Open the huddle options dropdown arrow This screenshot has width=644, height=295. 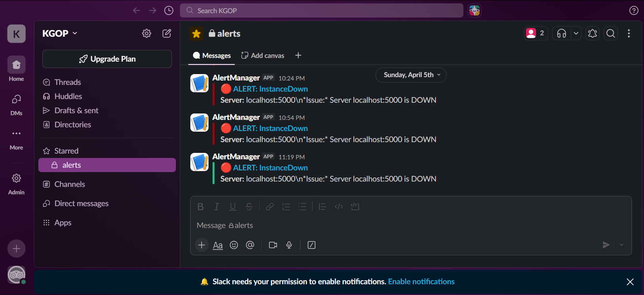click(x=576, y=33)
